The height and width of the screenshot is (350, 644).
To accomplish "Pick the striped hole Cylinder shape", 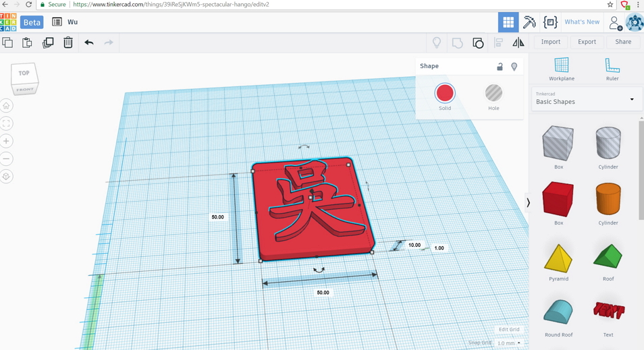I will pyautogui.click(x=608, y=142).
